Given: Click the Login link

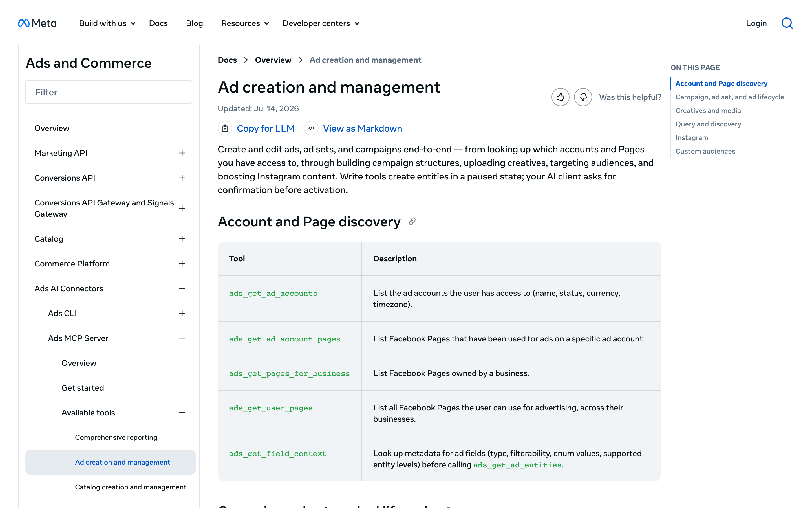Looking at the screenshot, I should 756,23.
